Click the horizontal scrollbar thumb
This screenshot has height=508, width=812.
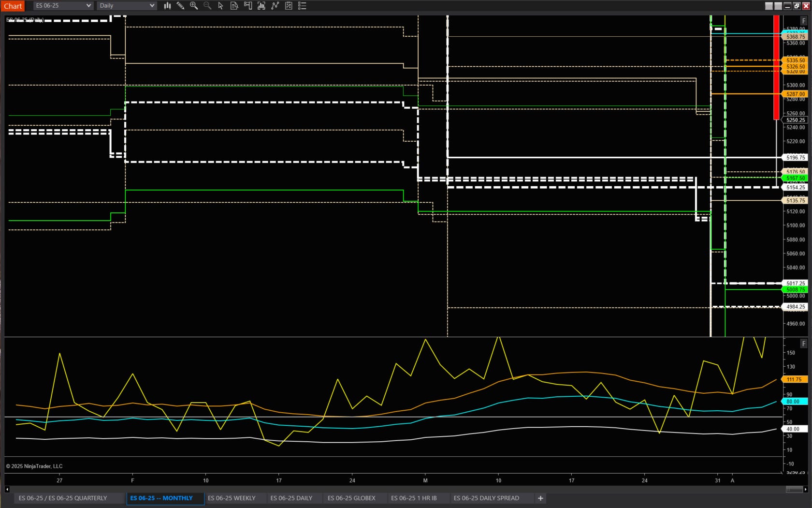click(794, 489)
